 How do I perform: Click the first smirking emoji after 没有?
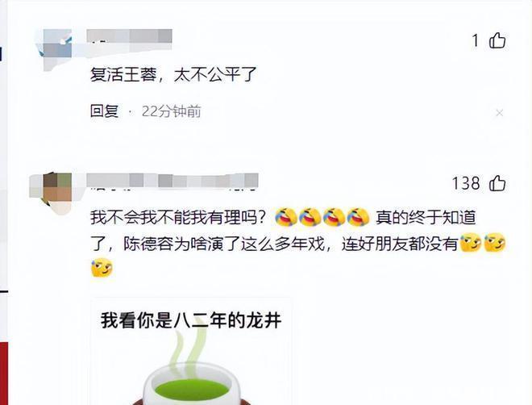click(x=470, y=243)
